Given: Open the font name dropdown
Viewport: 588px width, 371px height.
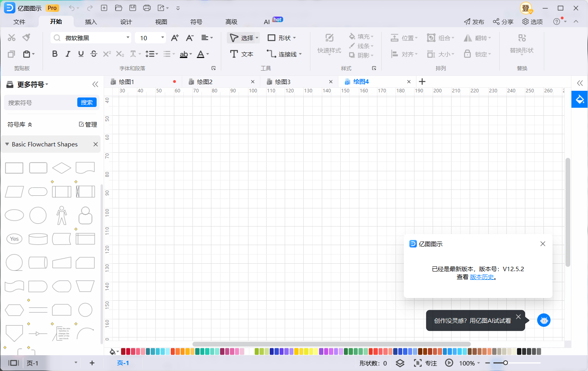Looking at the screenshot, I should coord(128,37).
